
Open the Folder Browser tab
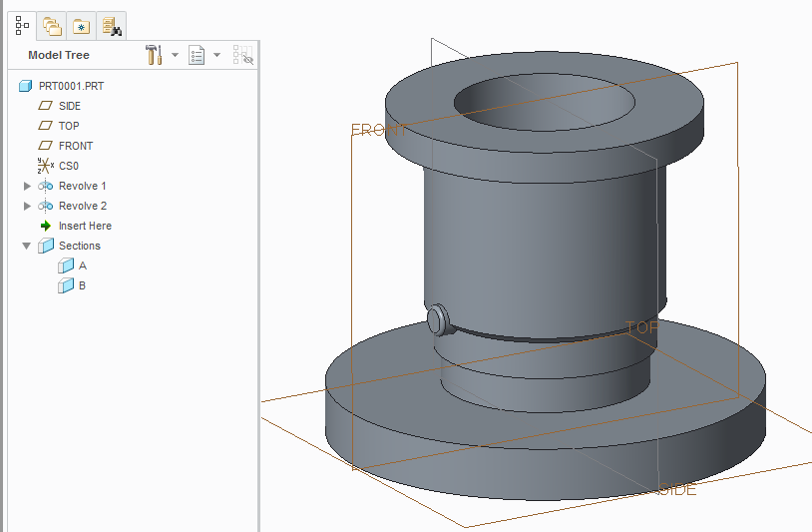click(52, 26)
